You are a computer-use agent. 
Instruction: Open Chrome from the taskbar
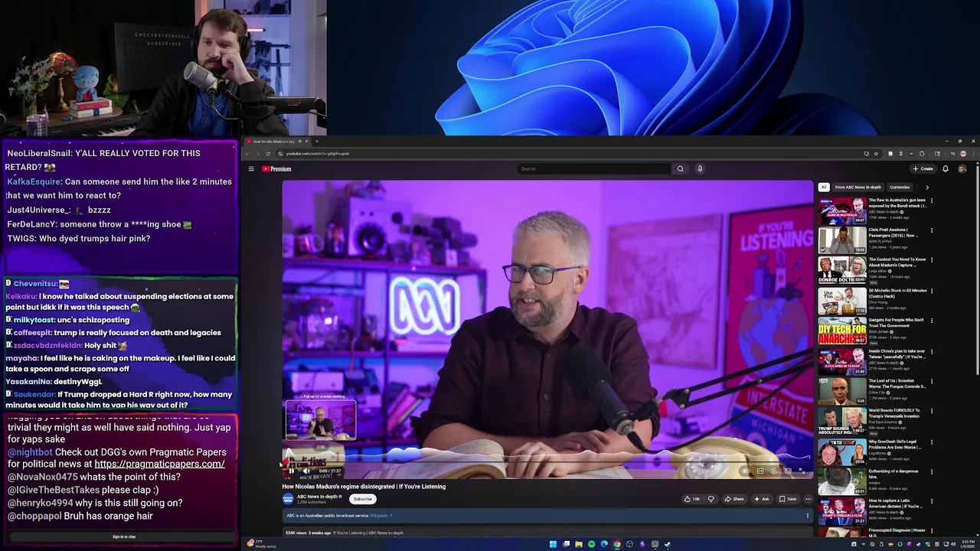(616, 544)
